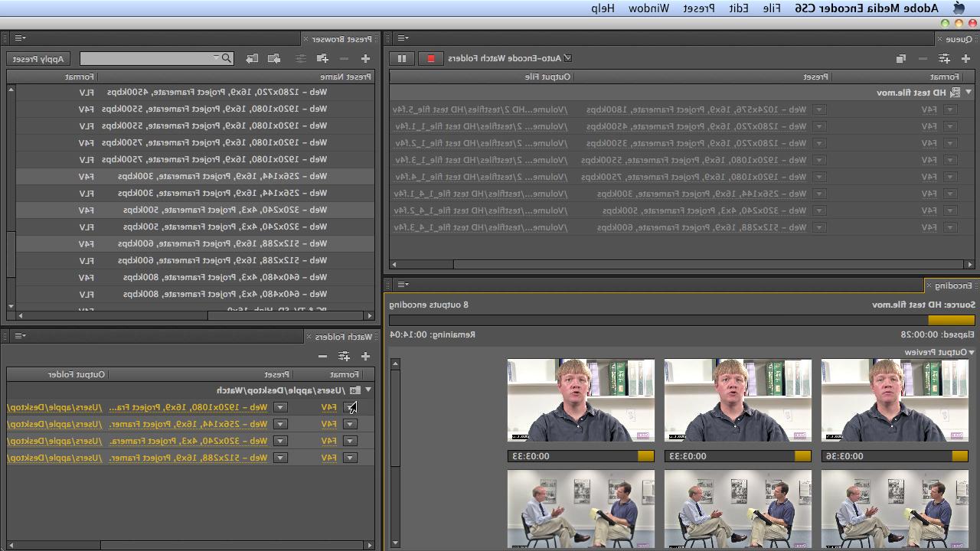Click the F4V format link in 512x288 watch row
The image size is (980, 551).
329,458
